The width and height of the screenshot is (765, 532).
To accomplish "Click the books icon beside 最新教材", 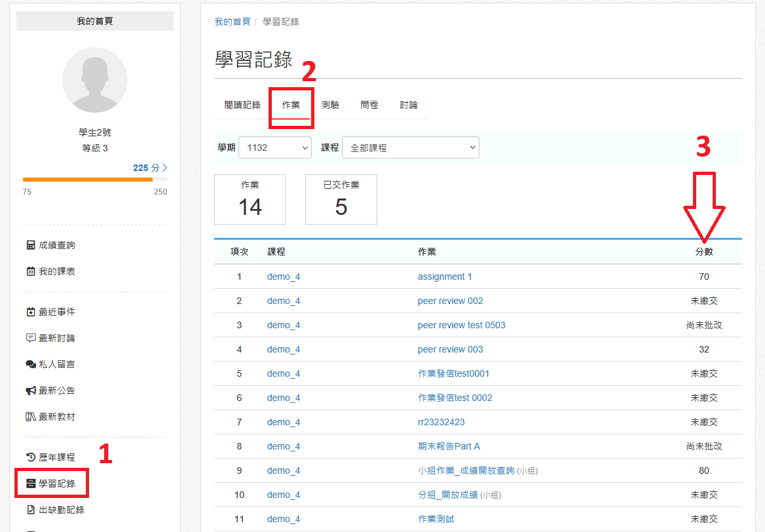I will tap(30, 417).
